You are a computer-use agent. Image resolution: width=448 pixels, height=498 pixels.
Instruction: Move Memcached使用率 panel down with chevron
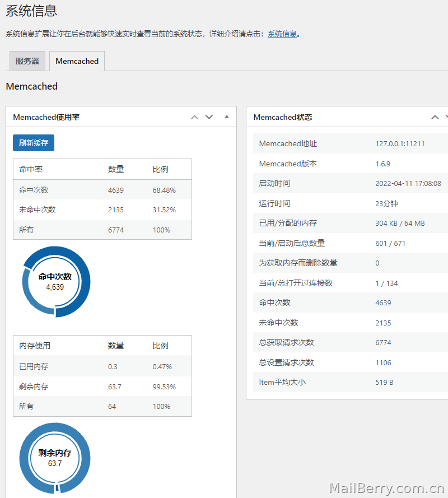[x=209, y=117]
